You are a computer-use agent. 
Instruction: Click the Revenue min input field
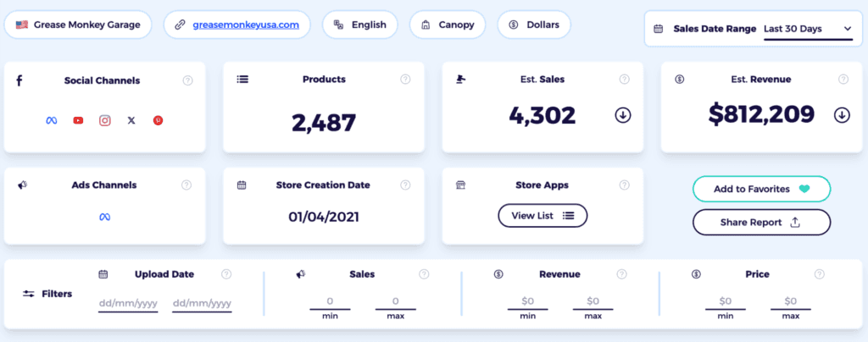527,302
